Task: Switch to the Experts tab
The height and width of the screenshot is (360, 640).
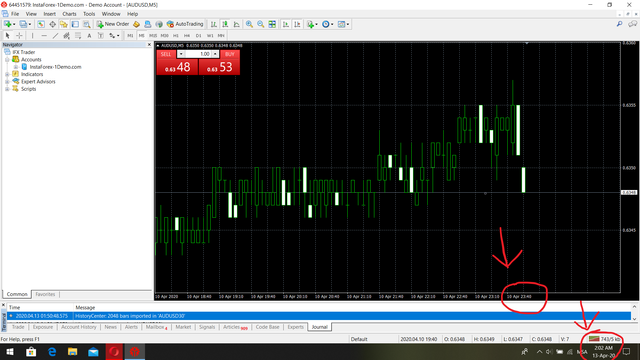Action: click(295, 327)
